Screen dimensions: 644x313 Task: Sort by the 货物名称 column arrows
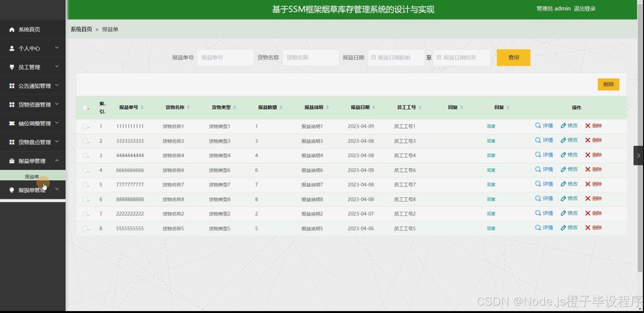pos(189,108)
